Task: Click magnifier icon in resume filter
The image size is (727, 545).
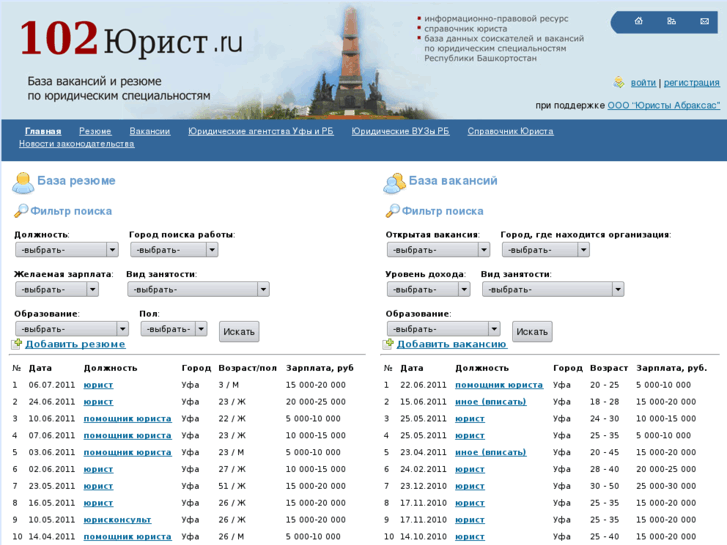Action: [x=21, y=211]
